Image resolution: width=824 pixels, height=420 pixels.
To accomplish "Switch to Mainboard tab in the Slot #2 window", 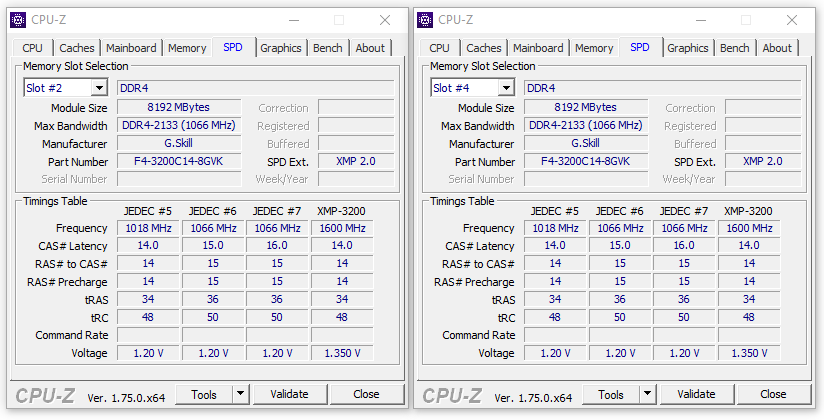I will [x=131, y=48].
